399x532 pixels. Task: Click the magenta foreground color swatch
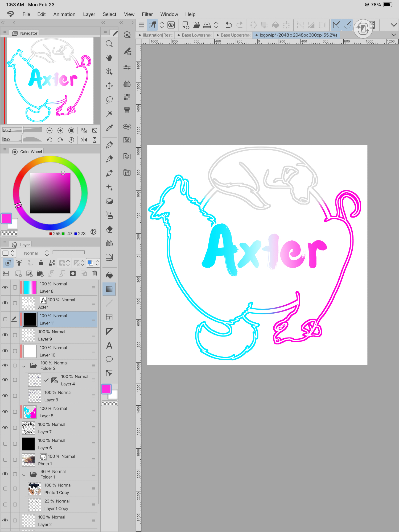6,219
